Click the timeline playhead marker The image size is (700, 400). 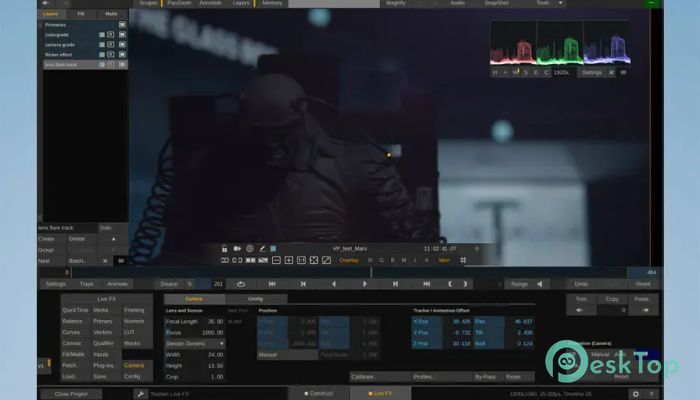pyautogui.click(x=371, y=272)
